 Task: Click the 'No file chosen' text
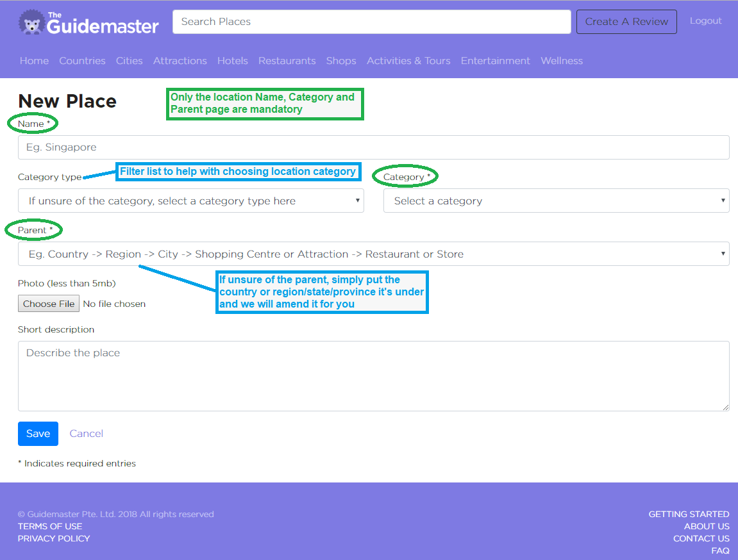click(x=114, y=304)
